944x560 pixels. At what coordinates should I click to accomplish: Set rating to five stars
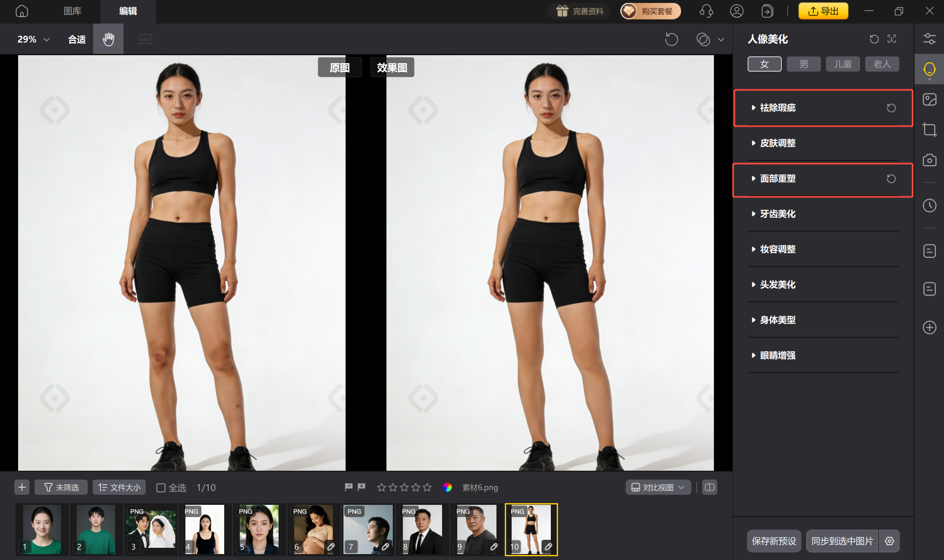pos(427,487)
